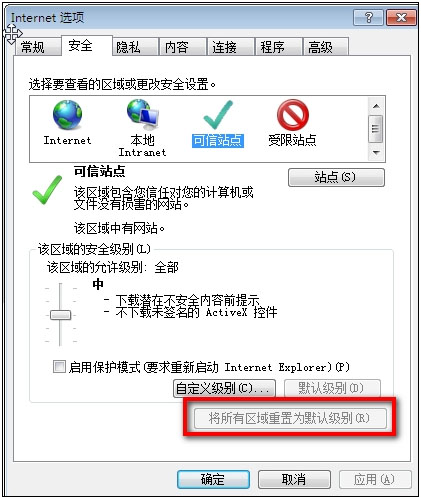Screen dimensions: 421x499
Task: Open the 连接 tab
Action: click(x=224, y=47)
